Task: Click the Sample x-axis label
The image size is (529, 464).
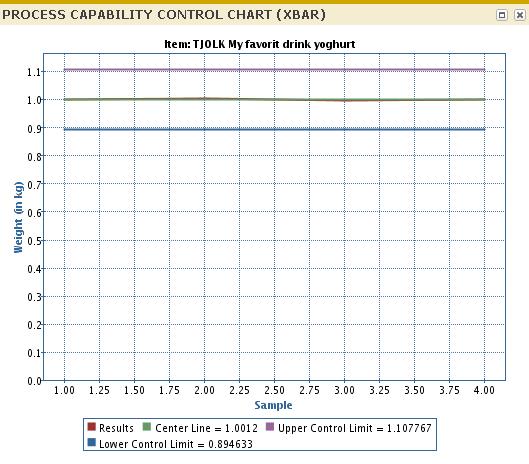Action: tap(273, 405)
